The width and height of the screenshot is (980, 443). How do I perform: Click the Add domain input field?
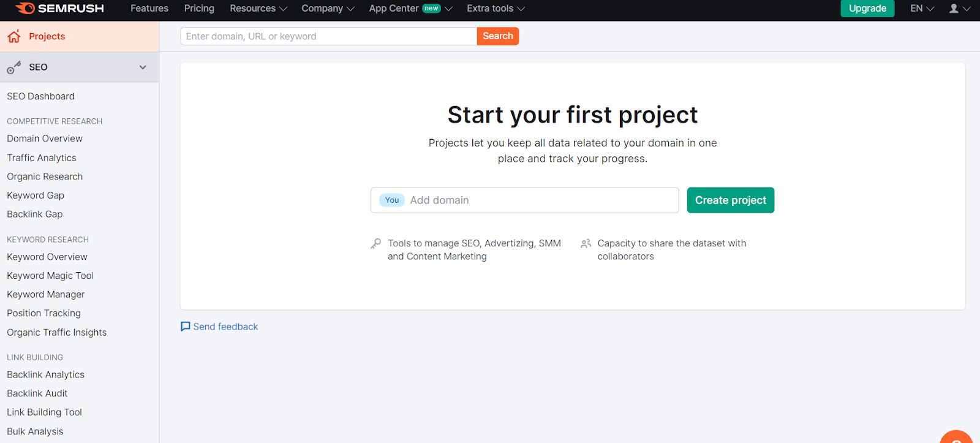(x=525, y=200)
